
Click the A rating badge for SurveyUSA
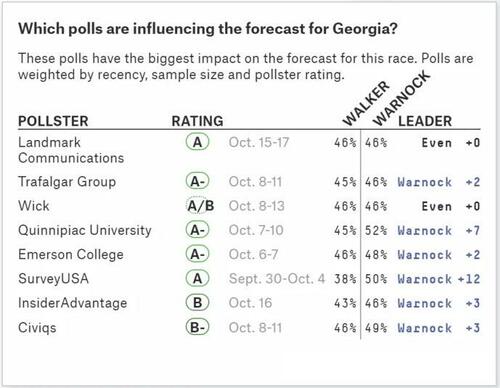[197, 278]
